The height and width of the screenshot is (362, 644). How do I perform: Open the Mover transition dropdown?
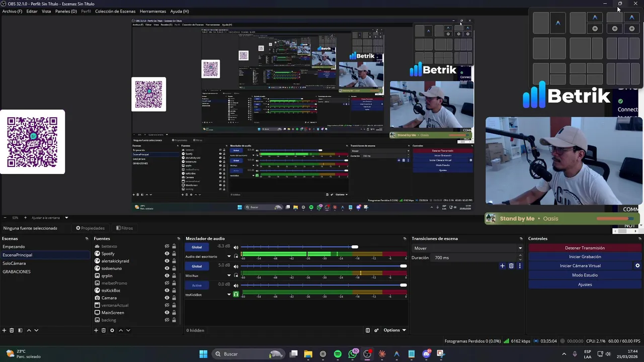(467, 248)
